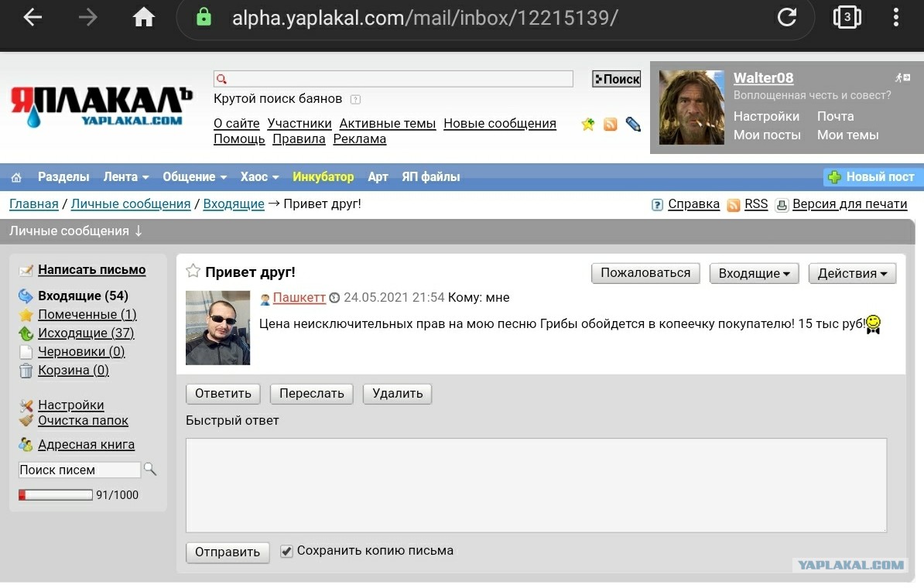Open Адресная книга link
The height and width of the screenshot is (588, 924).
(86, 445)
